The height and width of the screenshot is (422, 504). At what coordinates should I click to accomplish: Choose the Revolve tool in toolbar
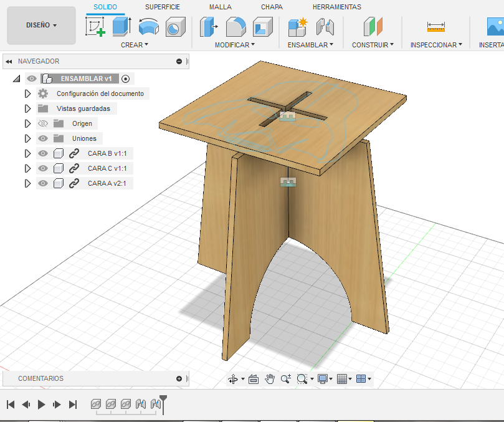[x=148, y=27]
